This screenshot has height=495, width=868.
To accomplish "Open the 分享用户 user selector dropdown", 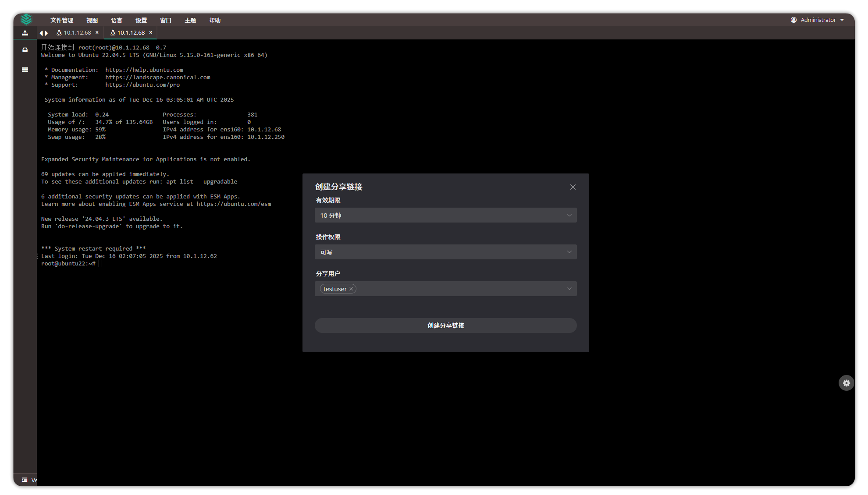I will (x=465, y=289).
